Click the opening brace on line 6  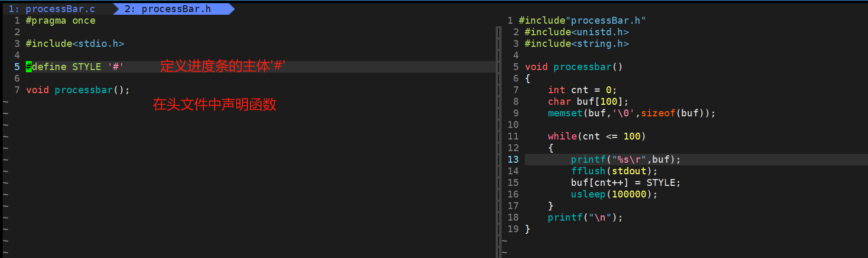527,78
